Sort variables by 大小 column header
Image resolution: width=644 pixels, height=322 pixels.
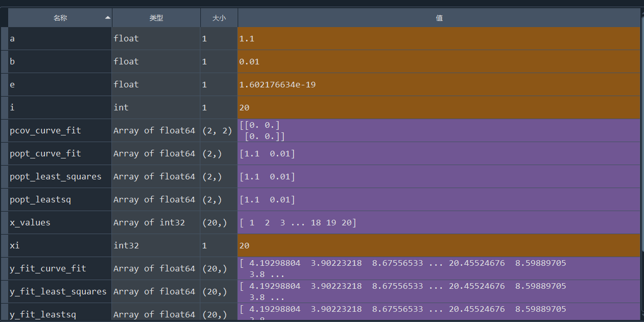click(219, 18)
